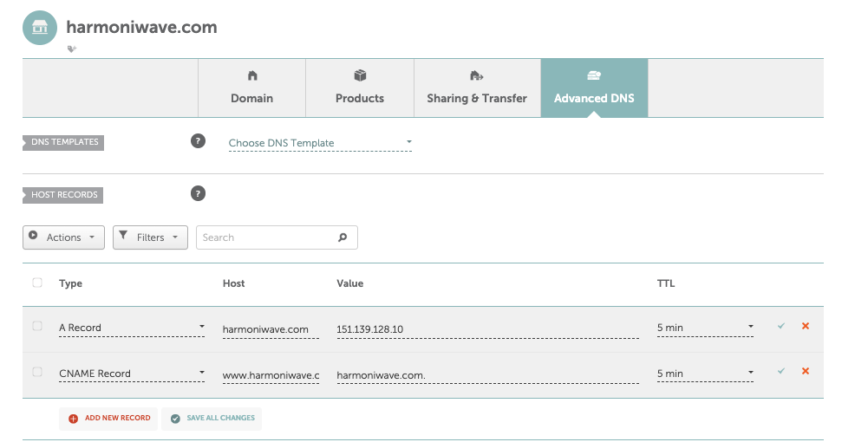Screen dimensions: 868x442
Task: Click the funnel icon in Filters
Action: point(123,235)
